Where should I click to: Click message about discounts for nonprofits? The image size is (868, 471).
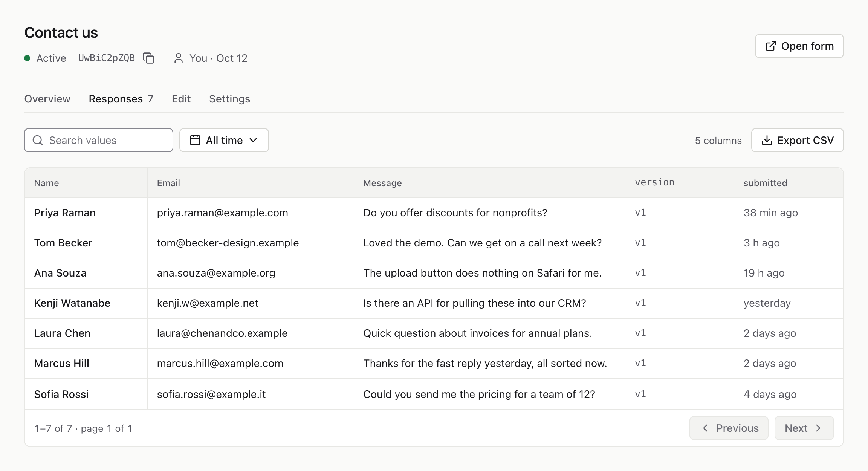455,213
